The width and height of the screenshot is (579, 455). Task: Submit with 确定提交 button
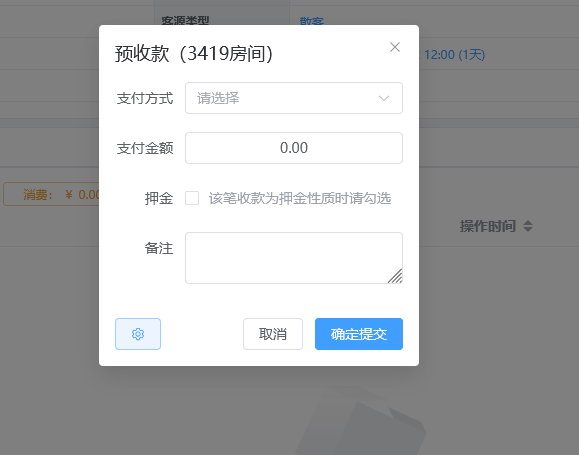[x=359, y=334]
